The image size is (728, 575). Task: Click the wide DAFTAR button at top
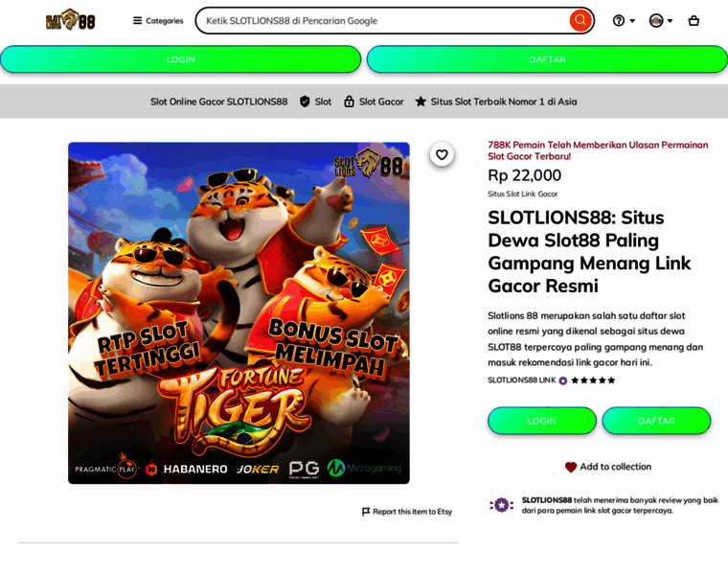tap(547, 59)
